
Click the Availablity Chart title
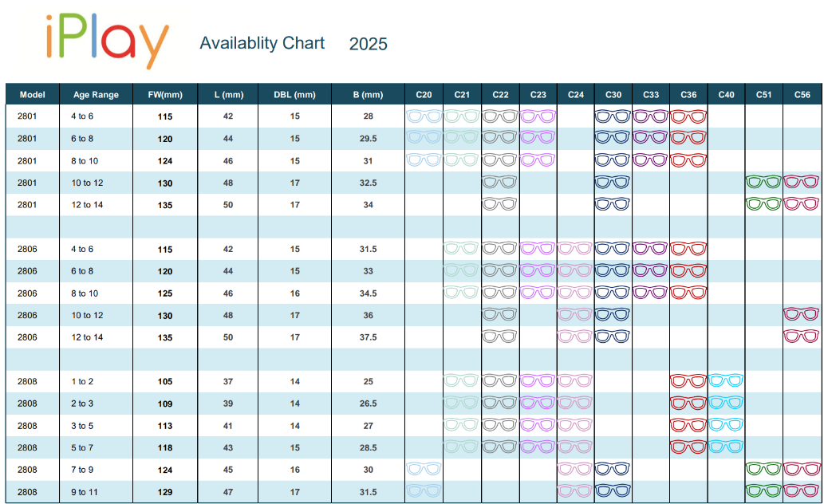pyautogui.click(x=263, y=43)
